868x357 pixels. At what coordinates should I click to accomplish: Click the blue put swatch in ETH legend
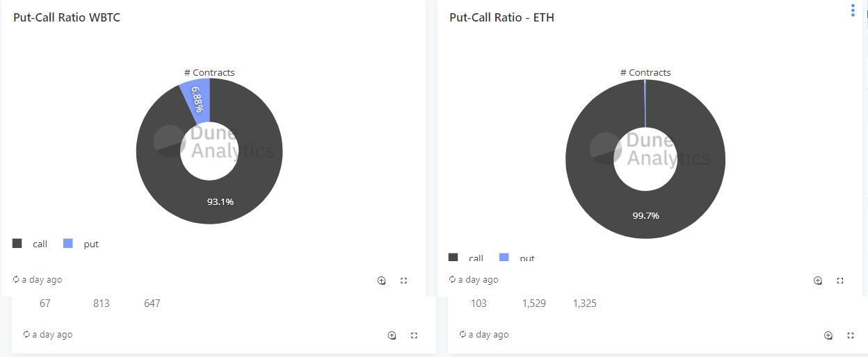click(x=504, y=257)
